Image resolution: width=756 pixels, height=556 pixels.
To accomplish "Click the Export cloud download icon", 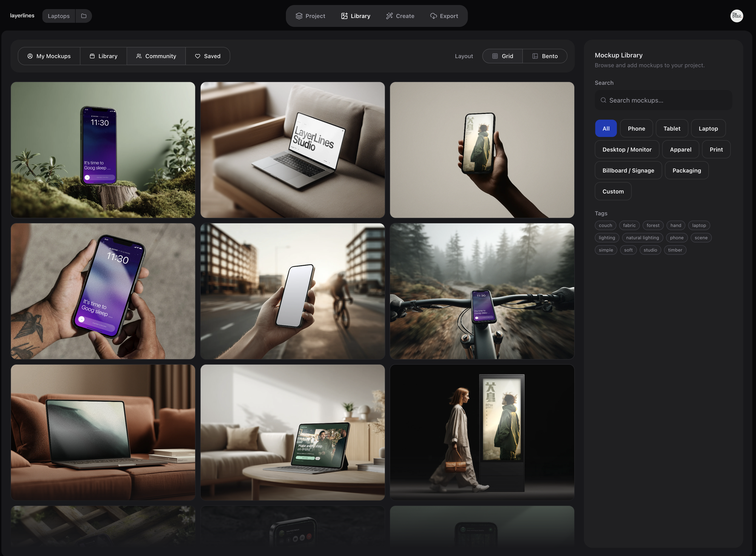I will coord(433,16).
